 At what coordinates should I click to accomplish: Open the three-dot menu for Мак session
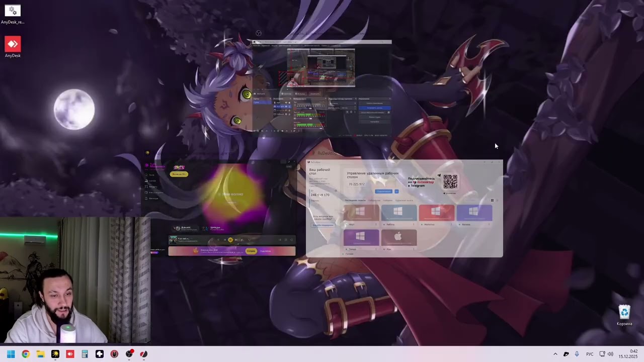point(414,249)
